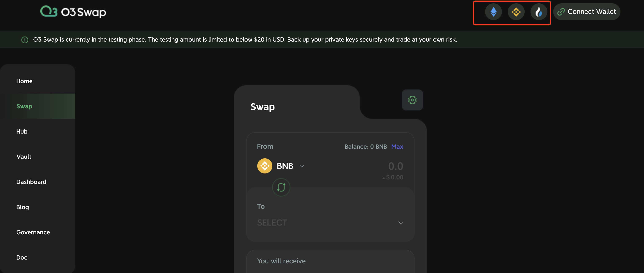Viewport: 644px width, 273px height.
Task: Select the Huobi Eco Chain network icon
Action: point(539,12)
